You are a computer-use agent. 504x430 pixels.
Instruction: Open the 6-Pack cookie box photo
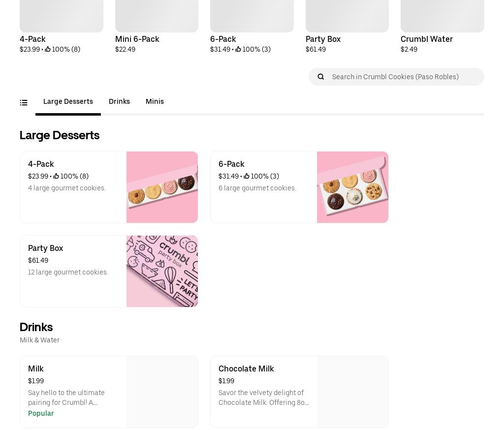click(352, 187)
